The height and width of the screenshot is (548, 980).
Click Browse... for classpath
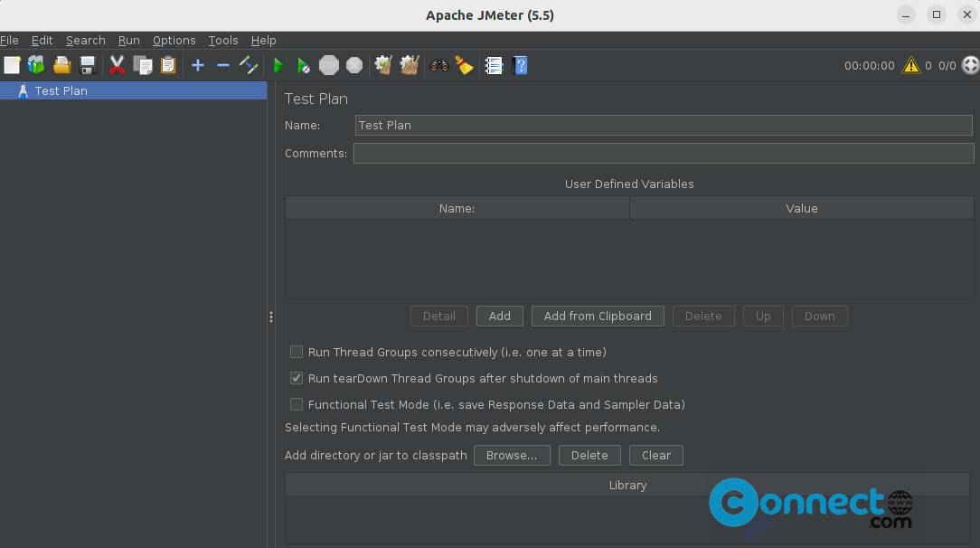coord(512,455)
